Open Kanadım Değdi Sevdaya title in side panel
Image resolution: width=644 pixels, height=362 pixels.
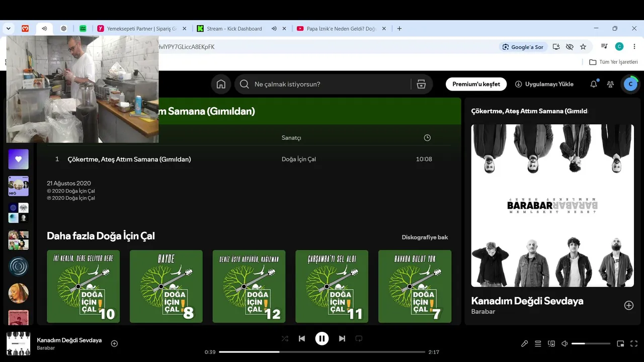pos(527,301)
